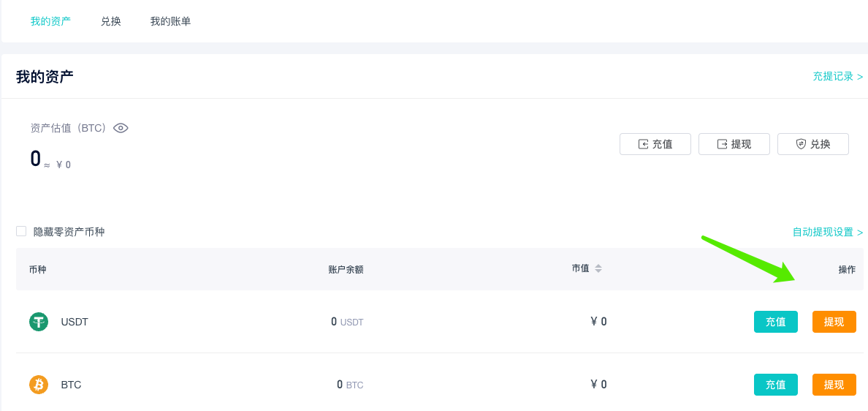Click the 币种 column header
The width and height of the screenshot is (868, 411).
(x=38, y=270)
